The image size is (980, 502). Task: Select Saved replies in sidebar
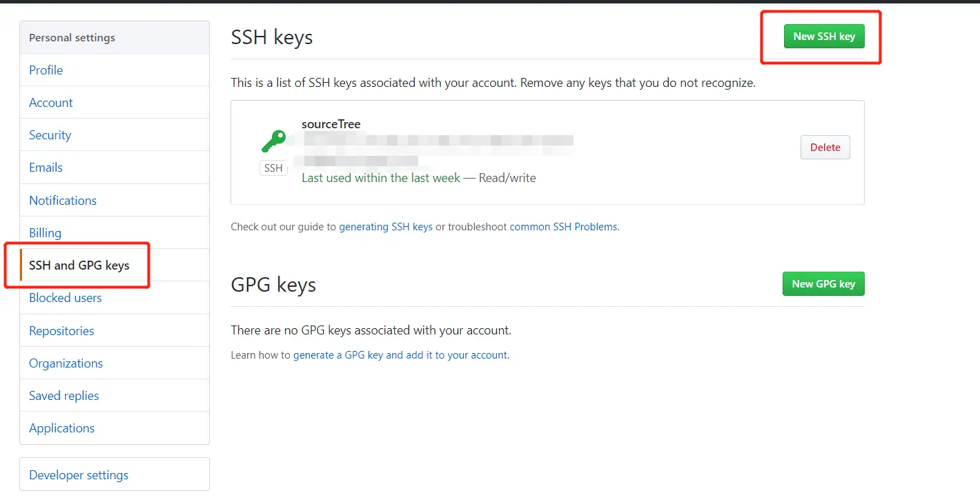tap(64, 396)
